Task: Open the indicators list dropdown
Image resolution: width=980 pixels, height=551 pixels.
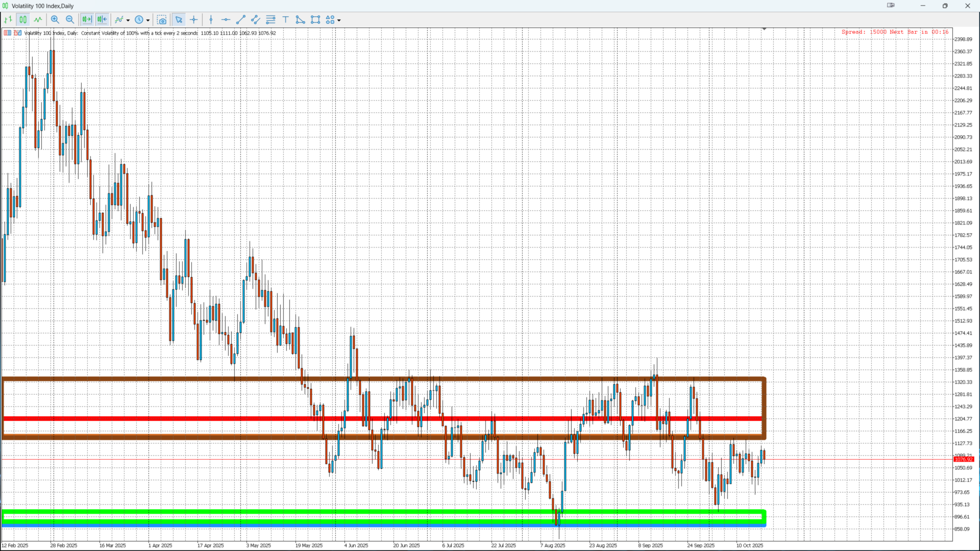Action: 128,20
